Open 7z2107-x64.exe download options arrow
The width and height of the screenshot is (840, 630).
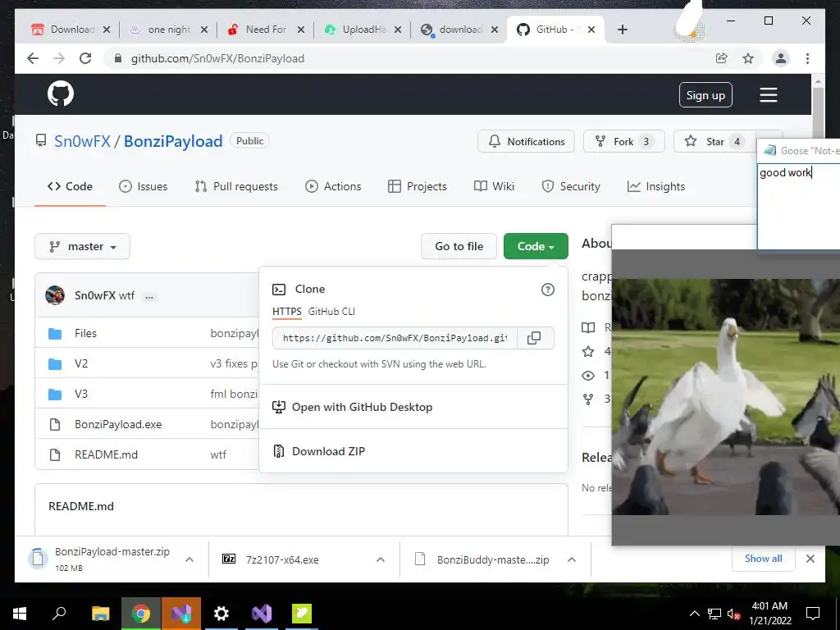(x=381, y=559)
